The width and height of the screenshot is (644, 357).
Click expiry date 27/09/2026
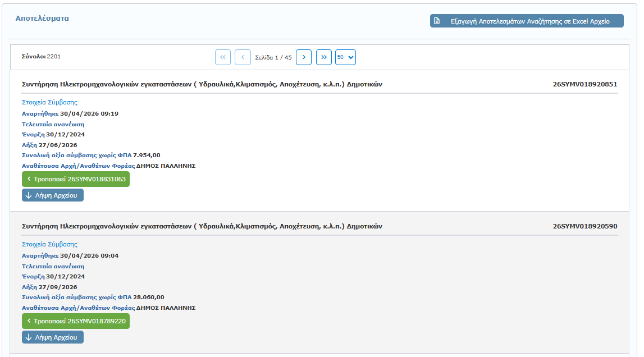(x=58, y=287)
